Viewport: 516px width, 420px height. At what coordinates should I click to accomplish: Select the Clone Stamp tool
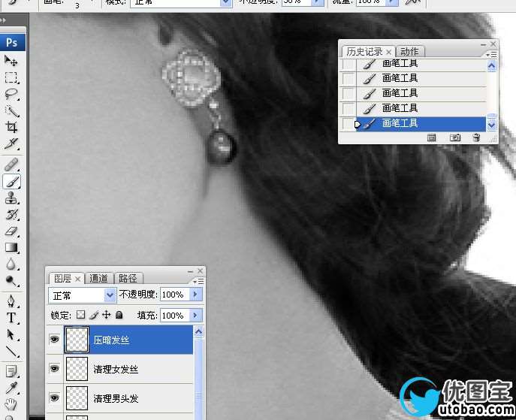11,198
